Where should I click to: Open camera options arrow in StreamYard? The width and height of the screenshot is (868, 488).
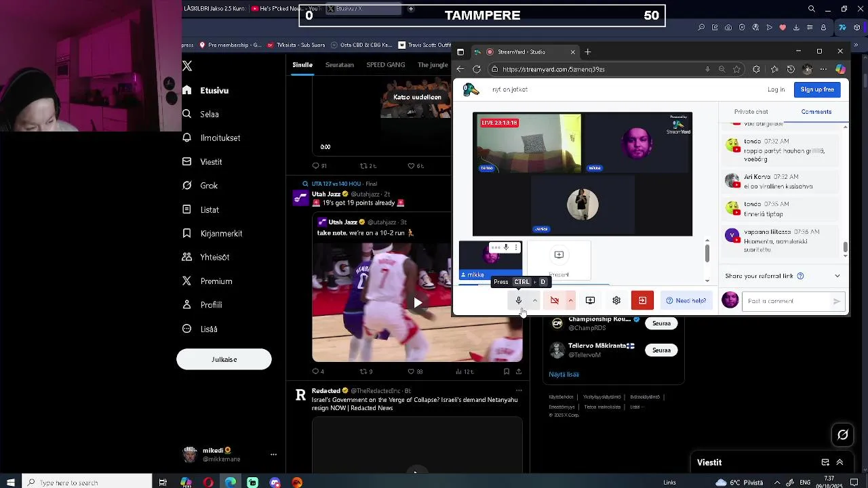click(570, 300)
